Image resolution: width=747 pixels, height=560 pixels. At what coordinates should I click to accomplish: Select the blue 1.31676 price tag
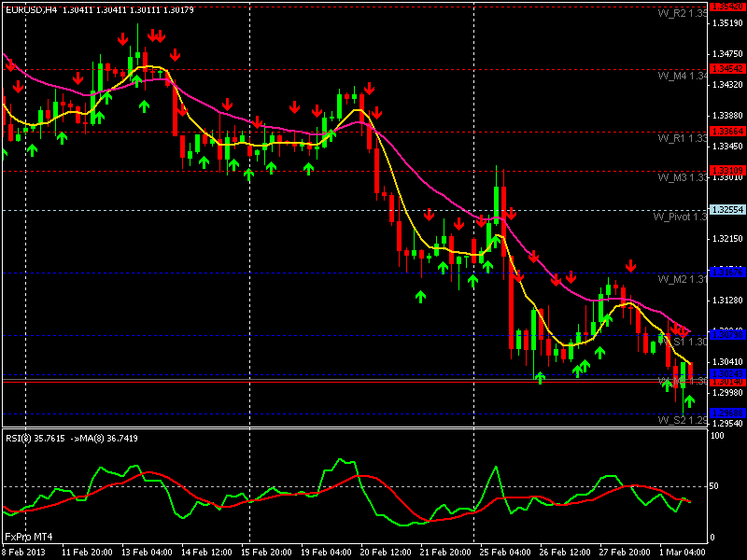[x=727, y=273]
